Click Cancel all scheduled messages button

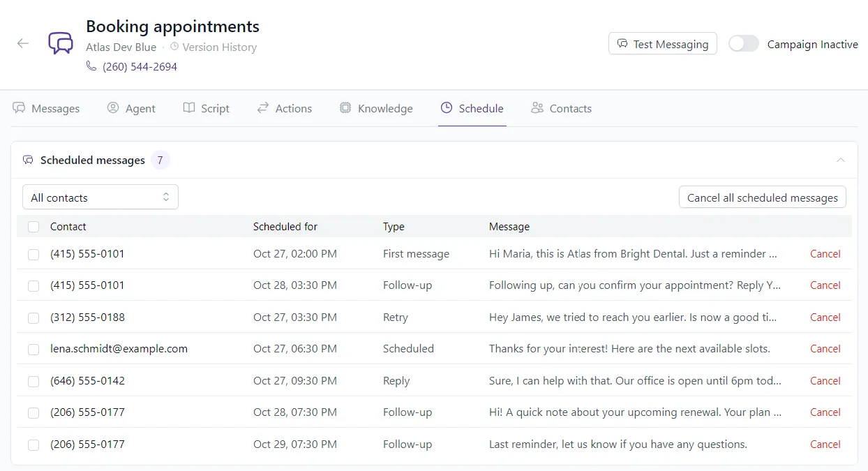(763, 197)
